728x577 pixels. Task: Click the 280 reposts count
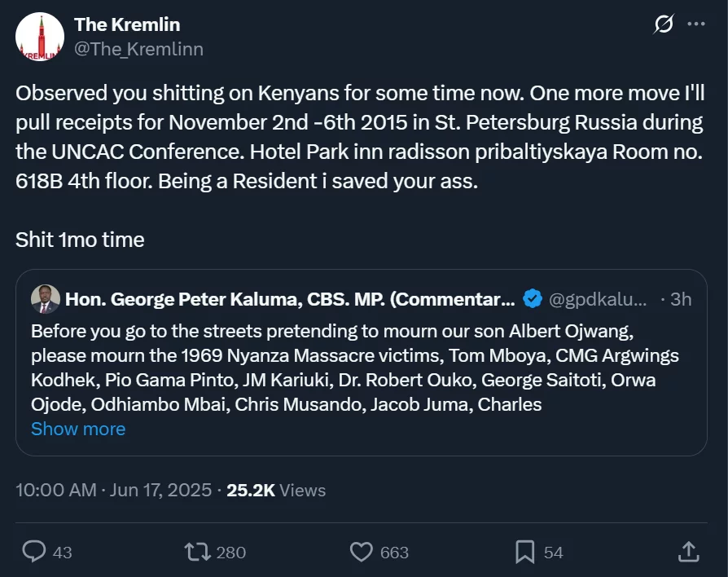[x=231, y=553]
